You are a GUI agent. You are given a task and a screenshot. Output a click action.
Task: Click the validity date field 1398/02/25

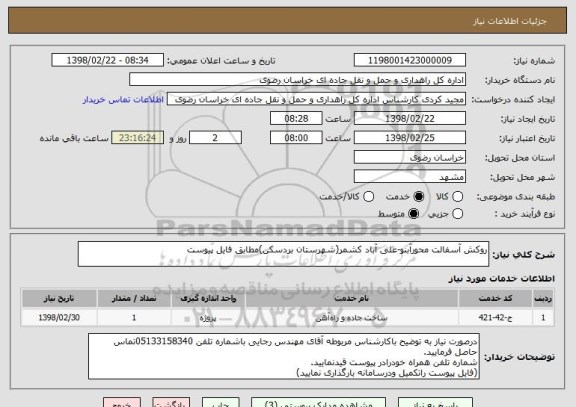point(410,138)
